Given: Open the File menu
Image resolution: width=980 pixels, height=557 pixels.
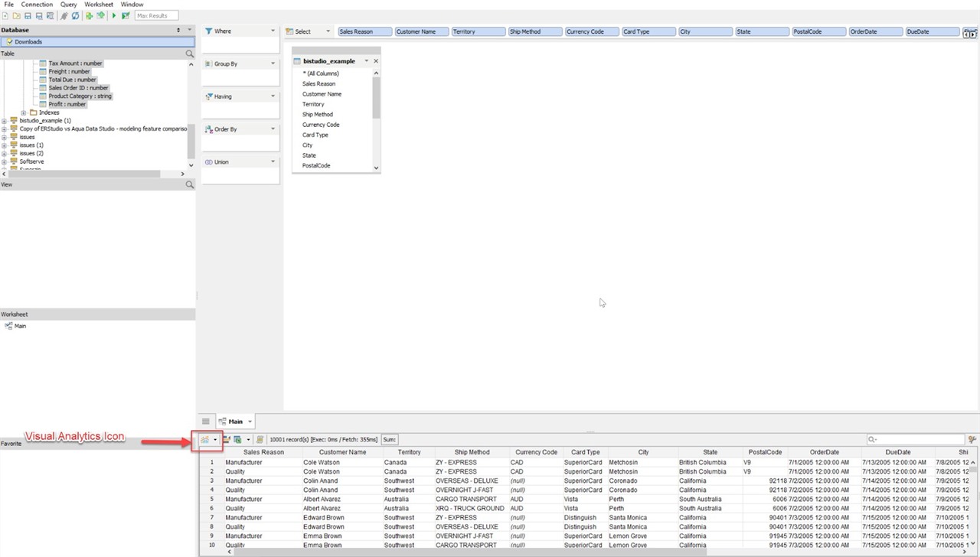Looking at the screenshot, I should pos(9,5).
